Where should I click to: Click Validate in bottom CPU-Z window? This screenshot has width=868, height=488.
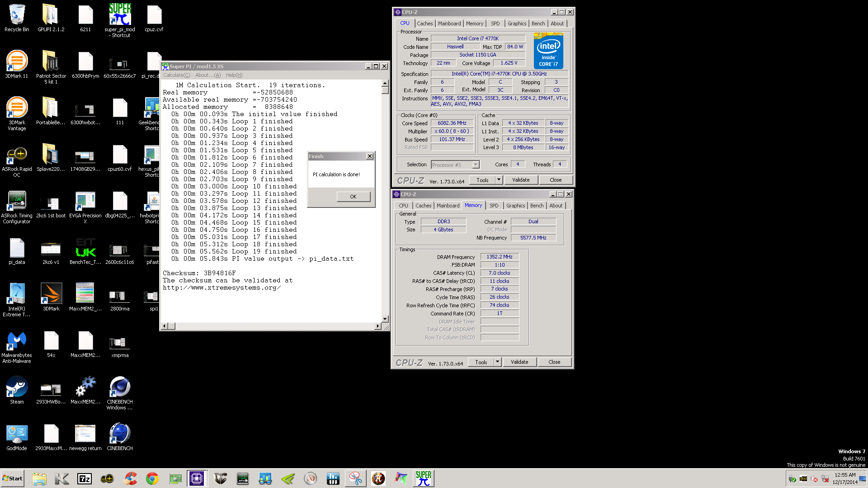click(x=519, y=362)
